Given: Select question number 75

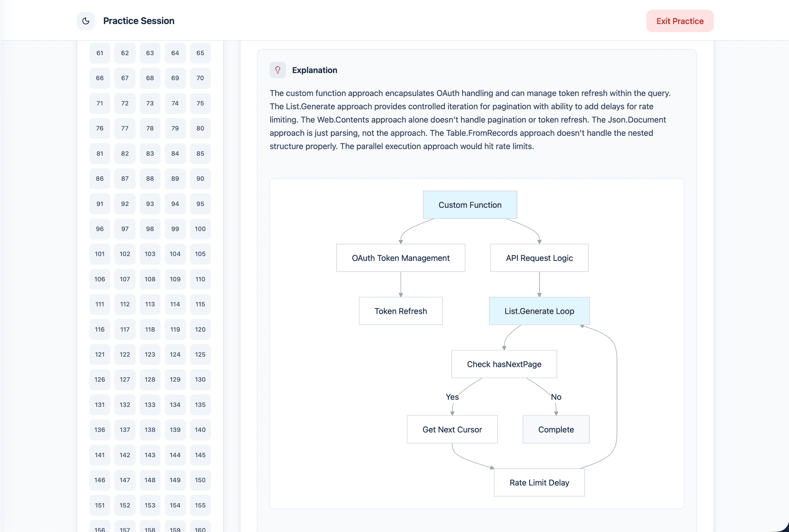Looking at the screenshot, I should [x=200, y=103].
